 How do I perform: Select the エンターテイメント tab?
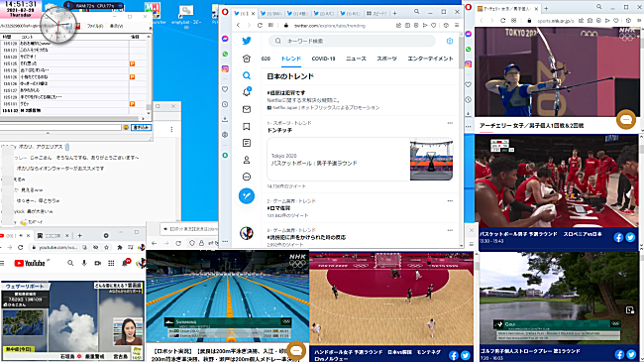coord(430,59)
